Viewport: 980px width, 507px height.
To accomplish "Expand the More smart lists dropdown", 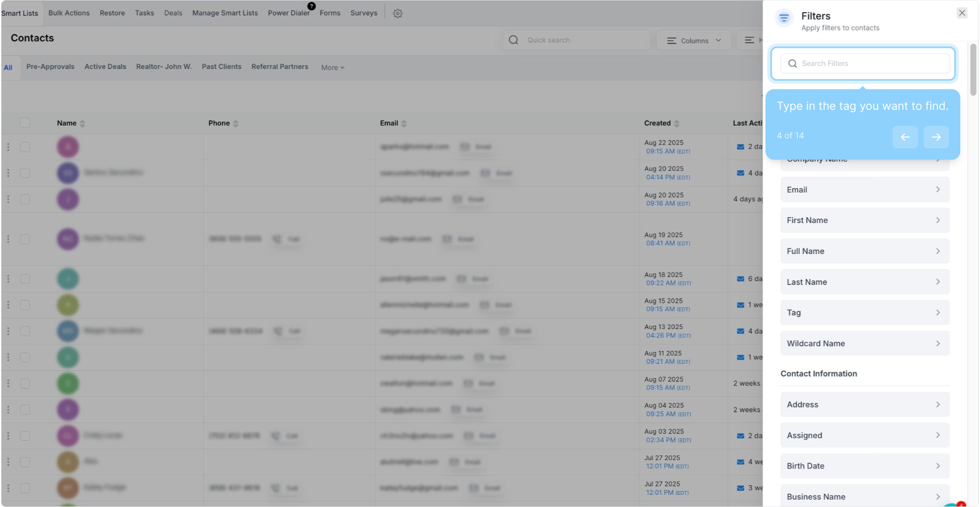I will point(333,68).
